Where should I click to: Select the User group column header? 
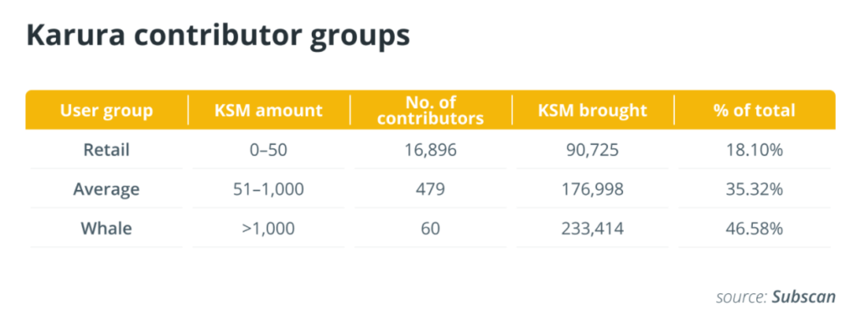click(106, 110)
